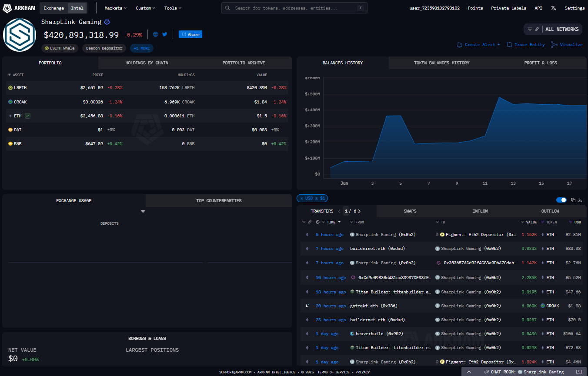This screenshot has height=376, width=588.
Task: Click the From column filter icon
Action: pos(352,222)
